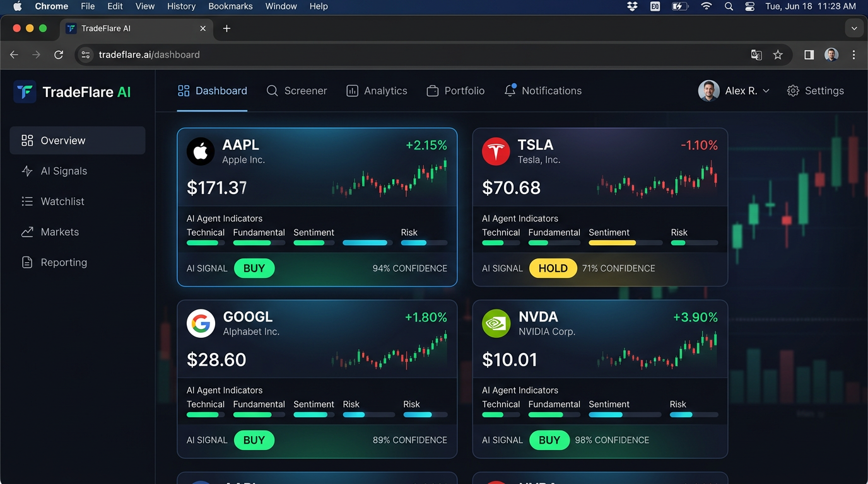The image size is (868, 484).
Task: Open the History menu
Action: pos(181,6)
